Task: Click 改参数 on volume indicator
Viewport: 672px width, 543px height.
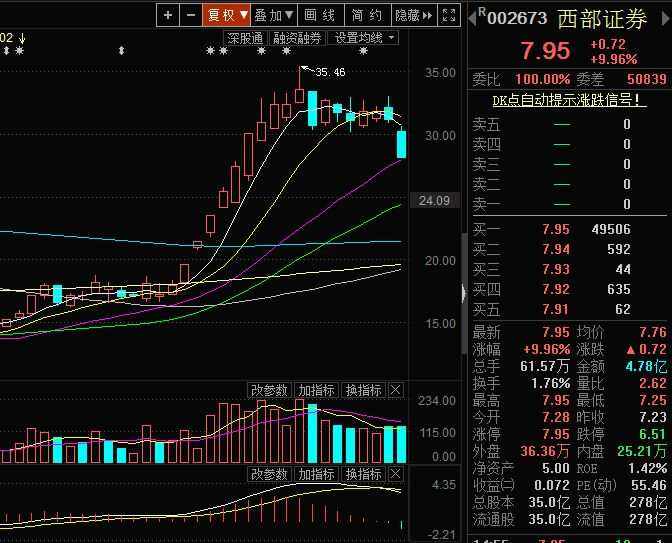Action: [x=269, y=390]
